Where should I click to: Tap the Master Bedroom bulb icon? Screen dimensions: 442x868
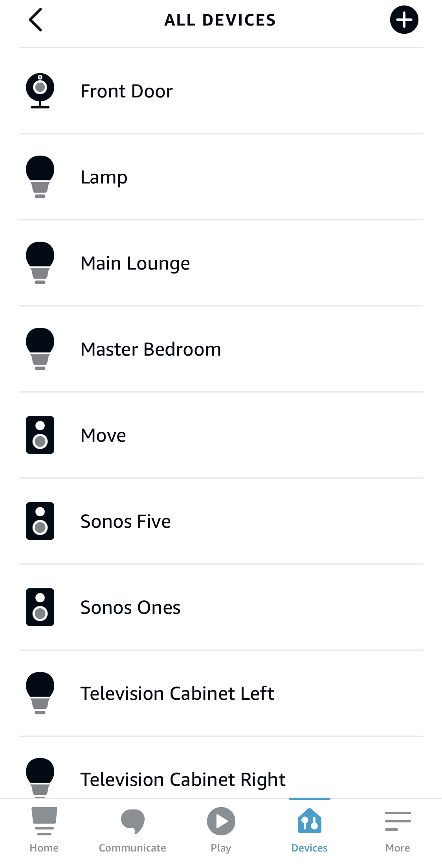[40, 349]
